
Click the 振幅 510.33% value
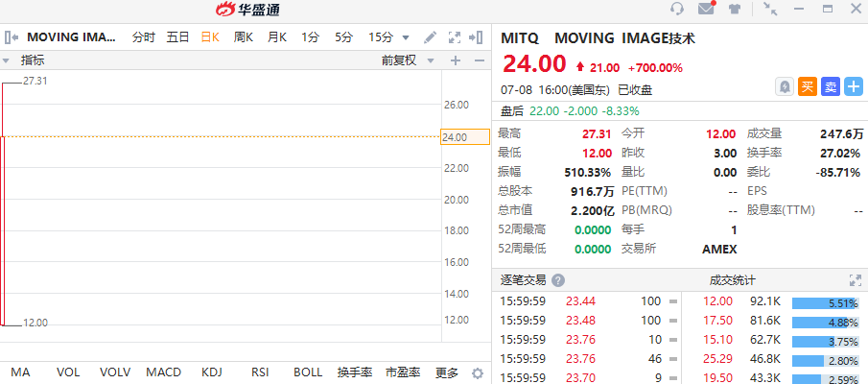[587, 172]
